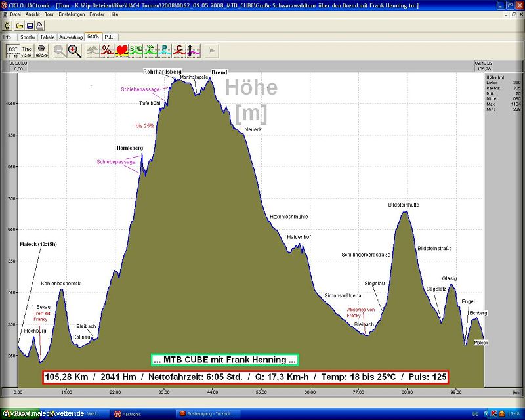Toggle the heart rate curve display
The image size is (525, 420).
click(x=121, y=50)
